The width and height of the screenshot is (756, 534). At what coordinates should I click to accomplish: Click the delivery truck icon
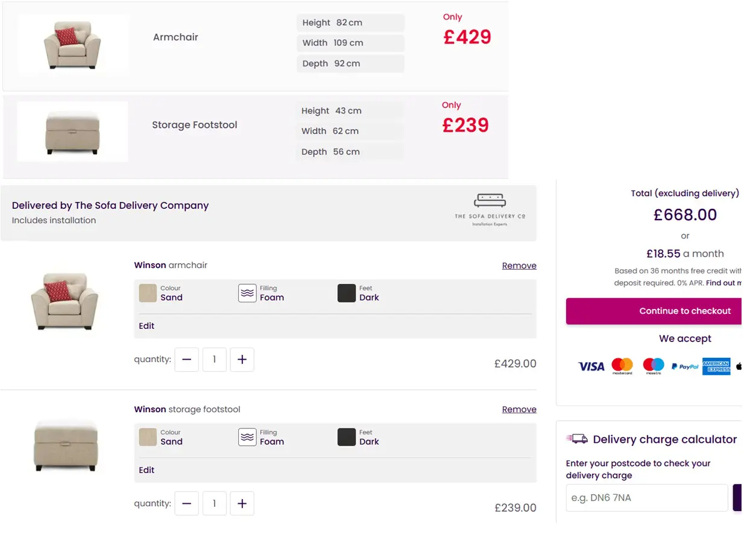coord(577,439)
